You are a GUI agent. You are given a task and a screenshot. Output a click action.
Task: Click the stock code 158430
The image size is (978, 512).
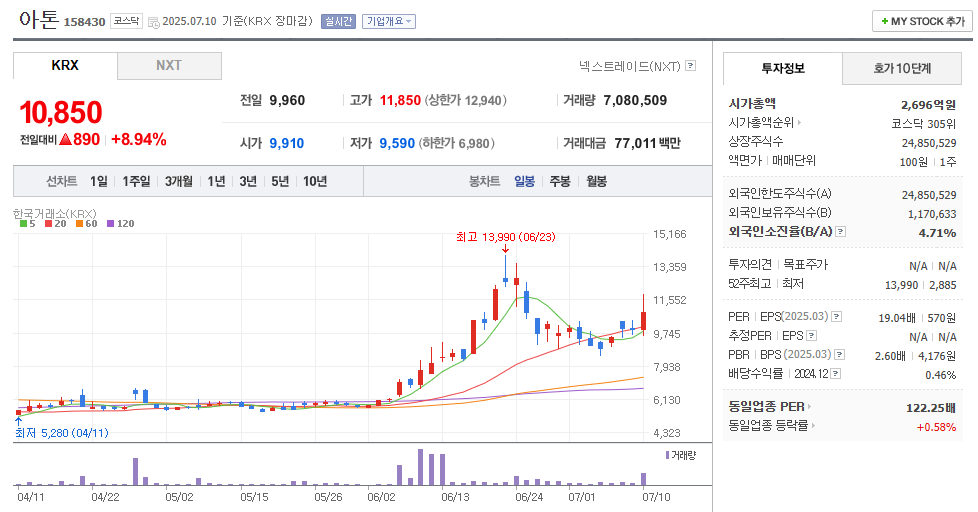pyautogui.click(x=84, y=22)
